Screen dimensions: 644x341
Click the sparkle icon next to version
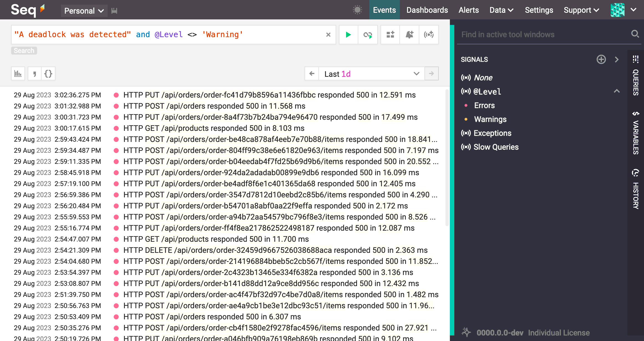[466, 332]
